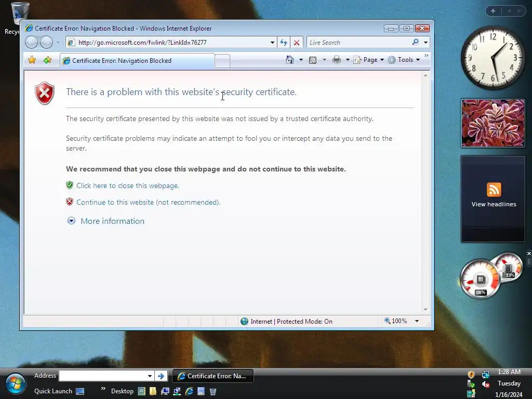532x399 pixels.
Task: Open the book icon in Desktop toolbar
Action: pos(141,392)
